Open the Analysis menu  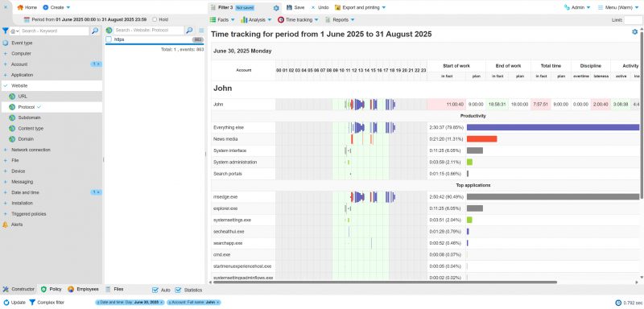(257, 19)
